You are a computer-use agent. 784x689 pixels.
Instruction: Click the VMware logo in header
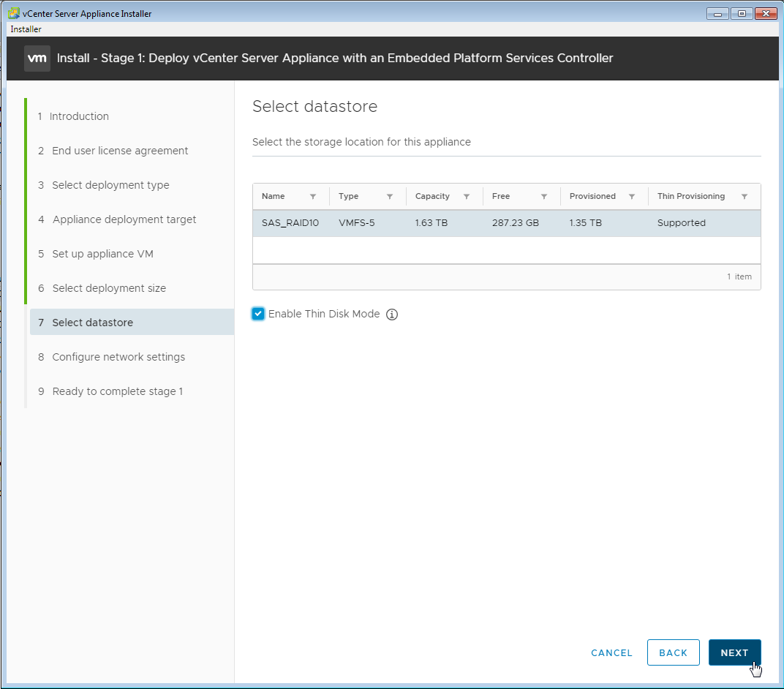(x=37, y=59)
